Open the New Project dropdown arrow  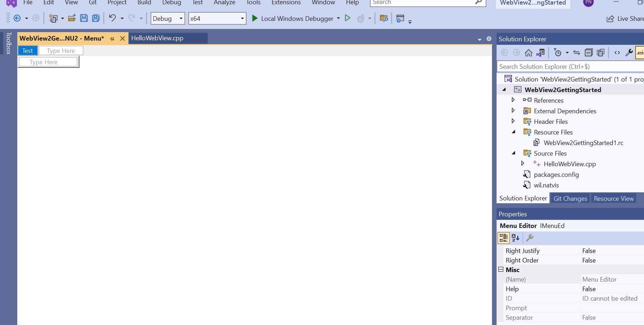(x=62, y=18)
